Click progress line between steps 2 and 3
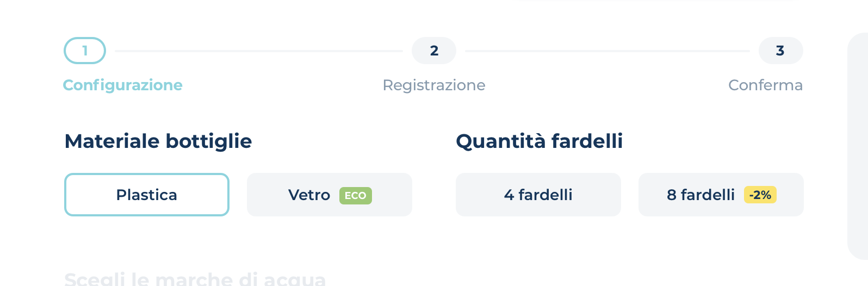The image size is (868, 286). 607,51
